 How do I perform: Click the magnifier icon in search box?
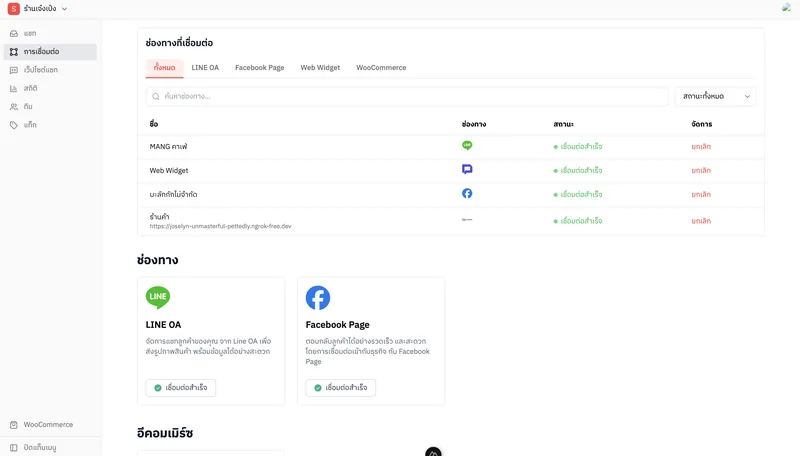[x=156, y=96]
